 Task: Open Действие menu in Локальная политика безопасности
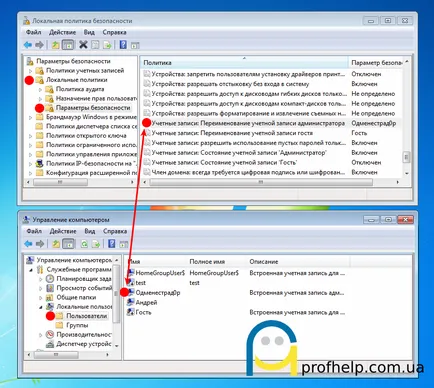(62, 32)
